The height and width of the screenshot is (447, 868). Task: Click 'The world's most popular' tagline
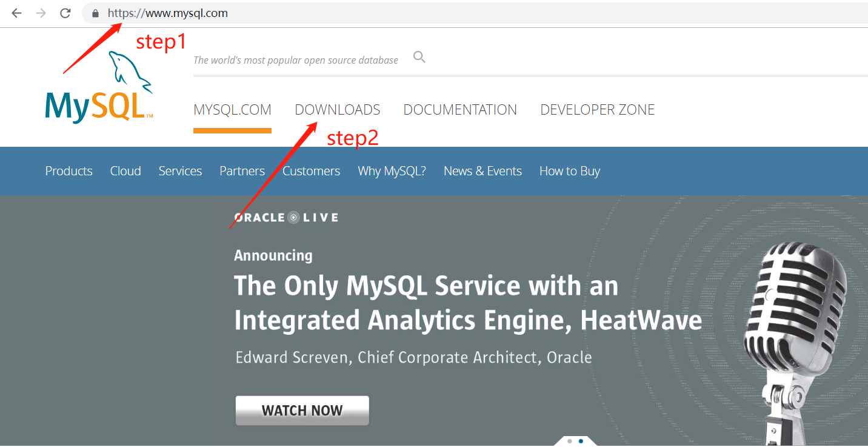pos(296,60)
